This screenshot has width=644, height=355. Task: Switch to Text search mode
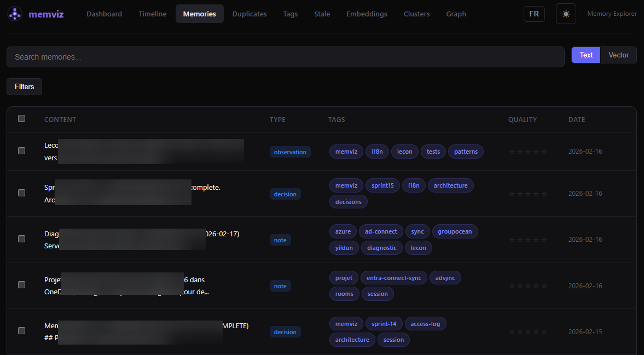click(x=586, y=55)
